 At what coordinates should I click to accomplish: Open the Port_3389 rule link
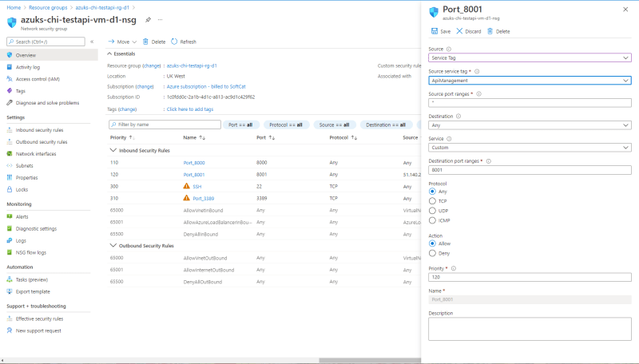(x=204, y=198)
